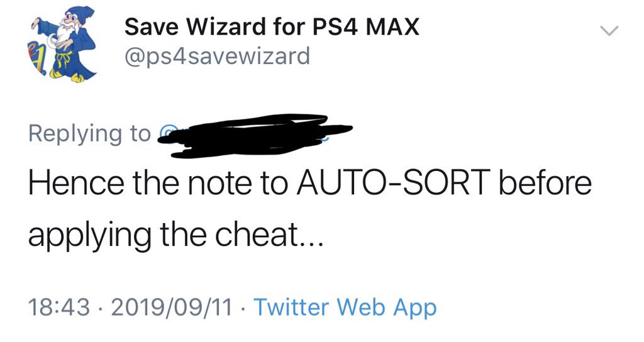This screenshot has height=342, width=644.
Task: Click the word 'before' in tweet
Action: (545, 183)
